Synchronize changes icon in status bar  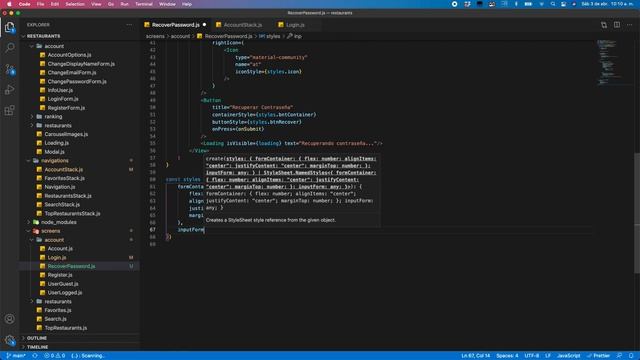point(35,356)
